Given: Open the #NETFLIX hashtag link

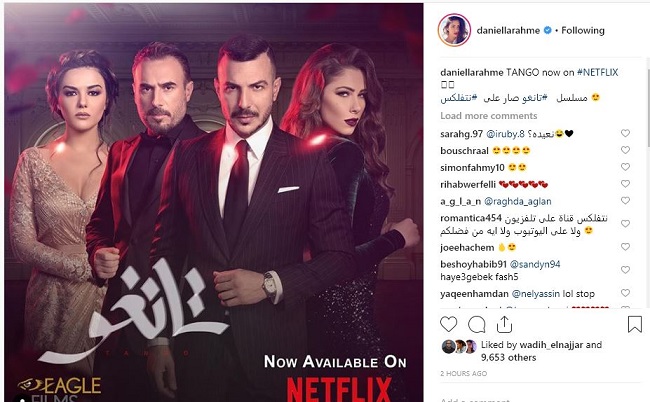Looking at the screenshot, I should tap(597, 73).
